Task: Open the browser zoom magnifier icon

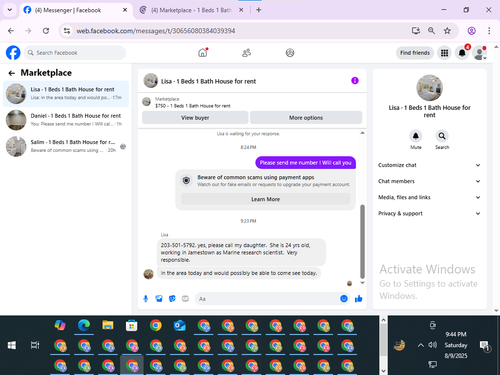Action: coord(431,31)
